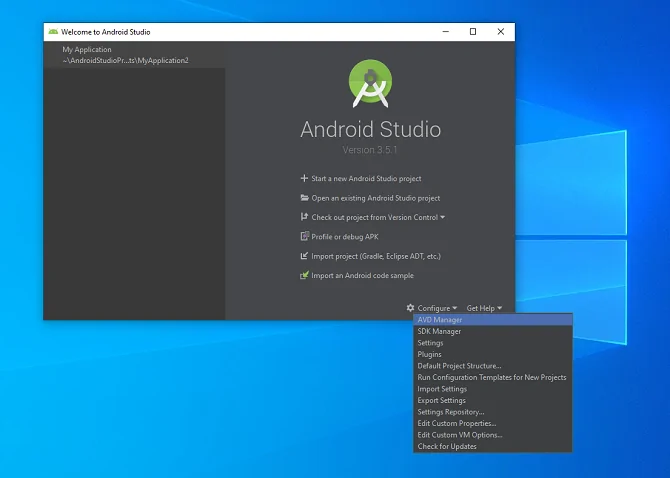This screenshot has width=670, height=478.
Task: Start a new Android Studio project
Action: point(366,179)
